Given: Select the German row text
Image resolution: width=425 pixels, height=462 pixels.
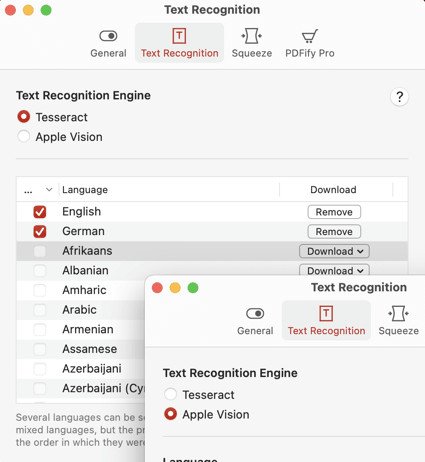Looking at the screenshot, I should click(83, 231).
